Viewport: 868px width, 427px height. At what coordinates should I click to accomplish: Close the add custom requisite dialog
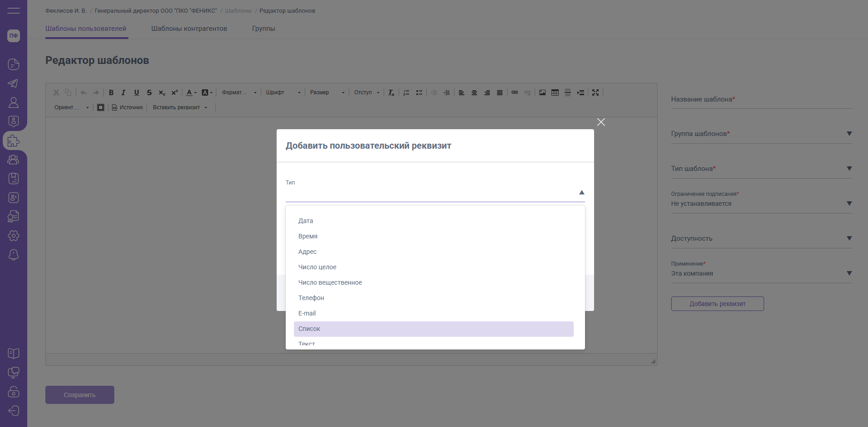[x=601, y=122]
